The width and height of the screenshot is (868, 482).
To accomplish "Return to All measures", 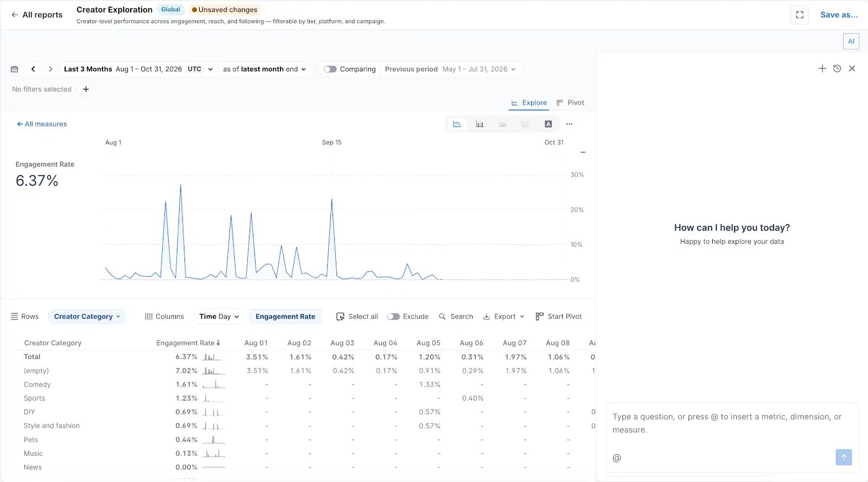I will 42,124.
